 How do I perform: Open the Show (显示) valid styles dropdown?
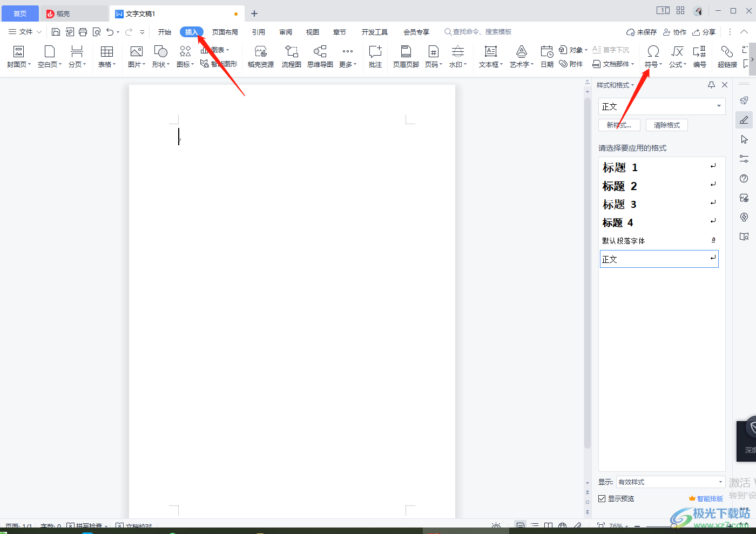[x=670, y=482]
